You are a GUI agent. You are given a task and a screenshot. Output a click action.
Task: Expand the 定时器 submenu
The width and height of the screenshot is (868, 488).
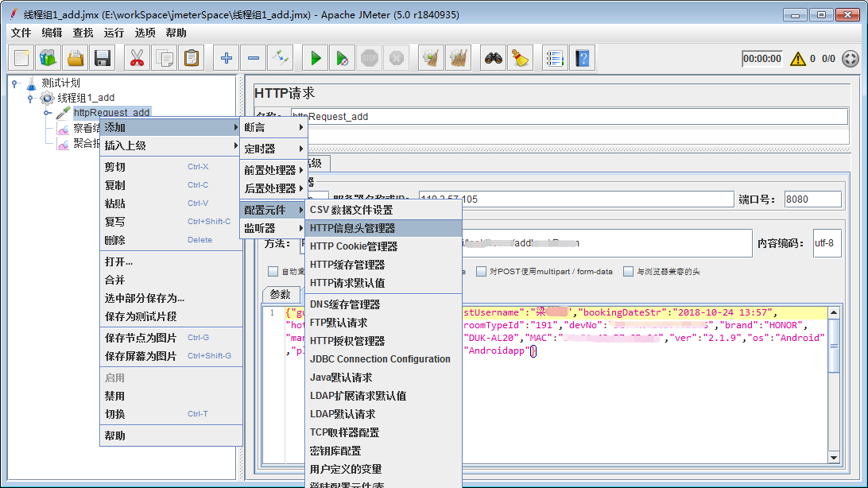(273, 149)
